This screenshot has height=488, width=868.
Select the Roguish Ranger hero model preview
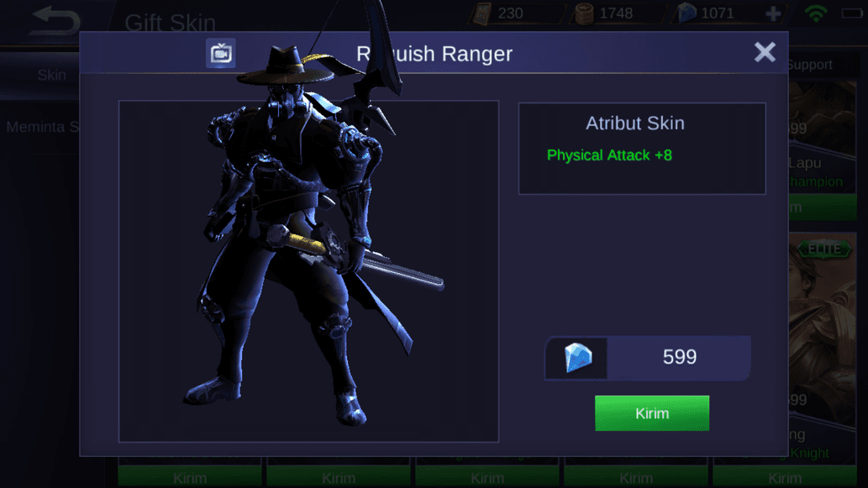tap(309, 271)
